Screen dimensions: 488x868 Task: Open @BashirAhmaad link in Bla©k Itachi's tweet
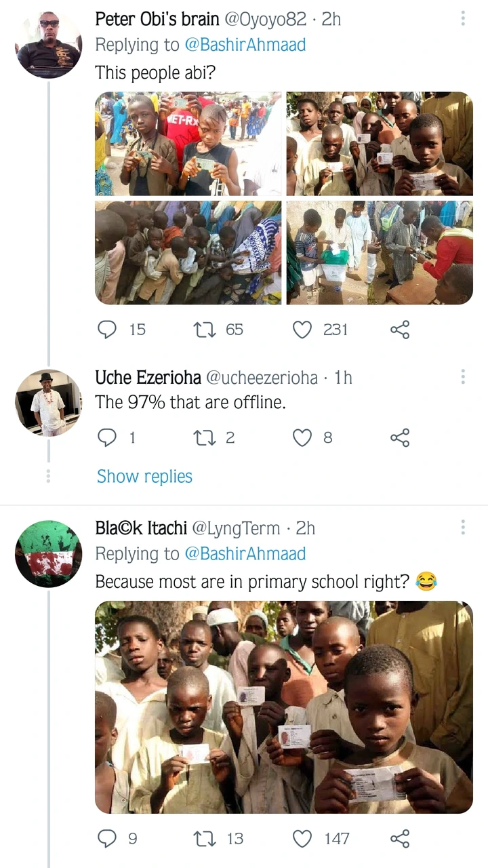245,554
